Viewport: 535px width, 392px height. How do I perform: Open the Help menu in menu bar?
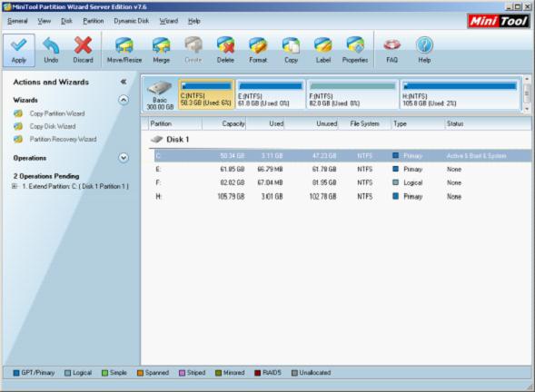tap(193, 21)
